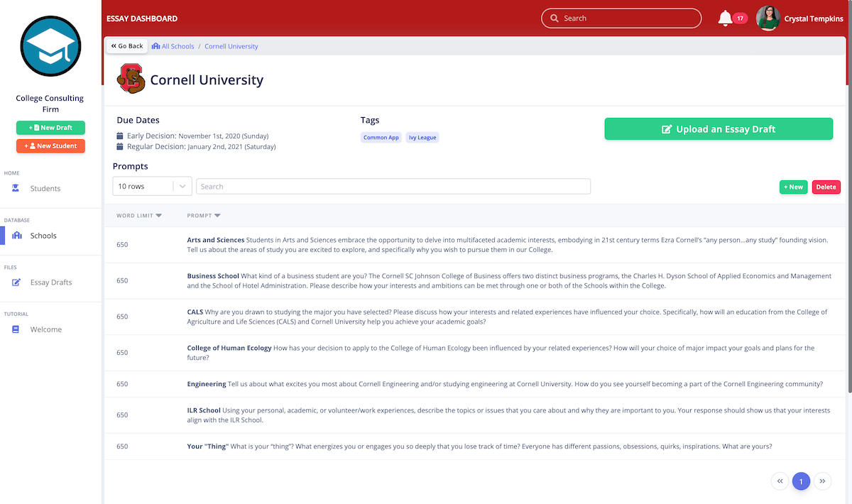
Task: Go to next page arrow
Action: [x=822, y=481]
